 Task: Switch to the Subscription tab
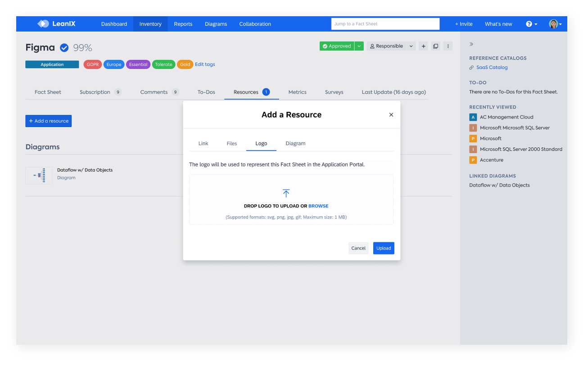point(100,92)
